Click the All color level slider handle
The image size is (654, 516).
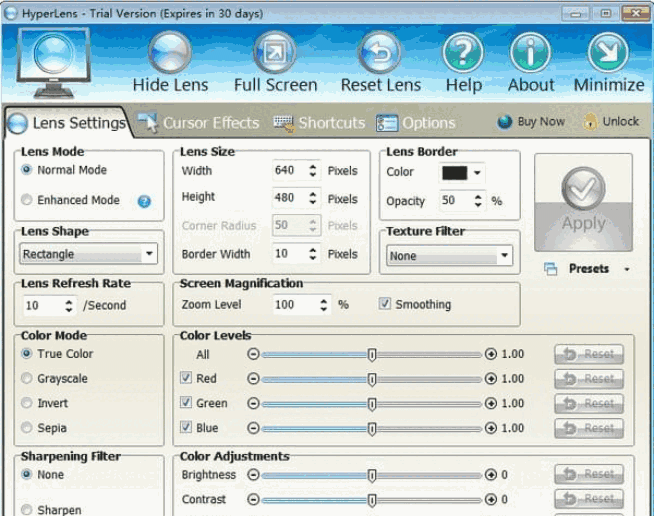pos(372,355)
